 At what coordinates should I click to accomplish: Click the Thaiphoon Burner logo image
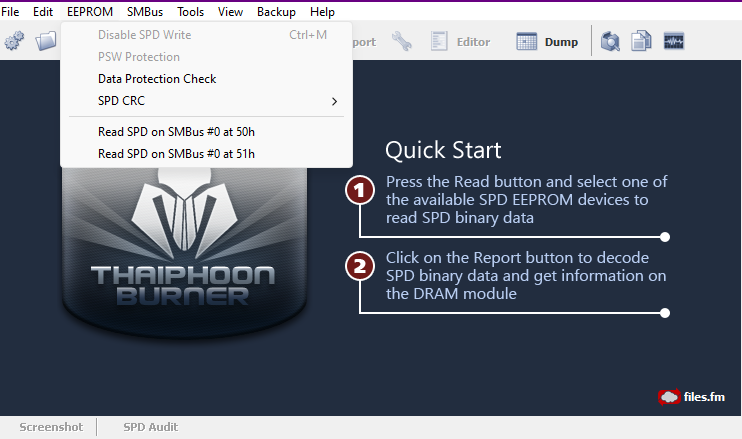185,253
